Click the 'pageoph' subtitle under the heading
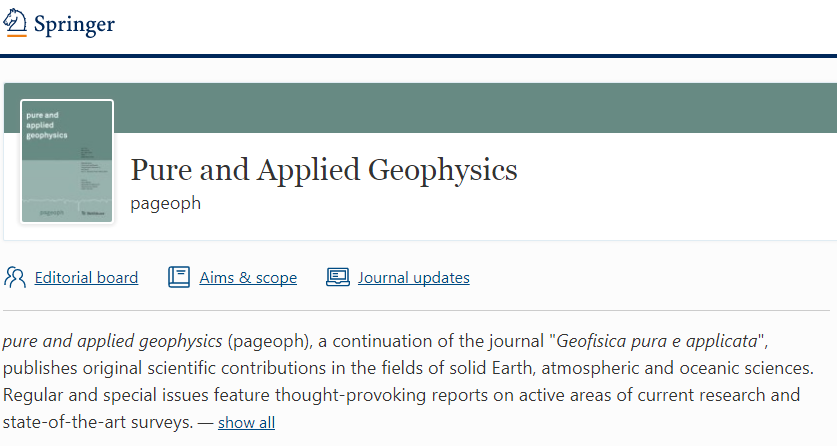837x446 pixels. 166,203
